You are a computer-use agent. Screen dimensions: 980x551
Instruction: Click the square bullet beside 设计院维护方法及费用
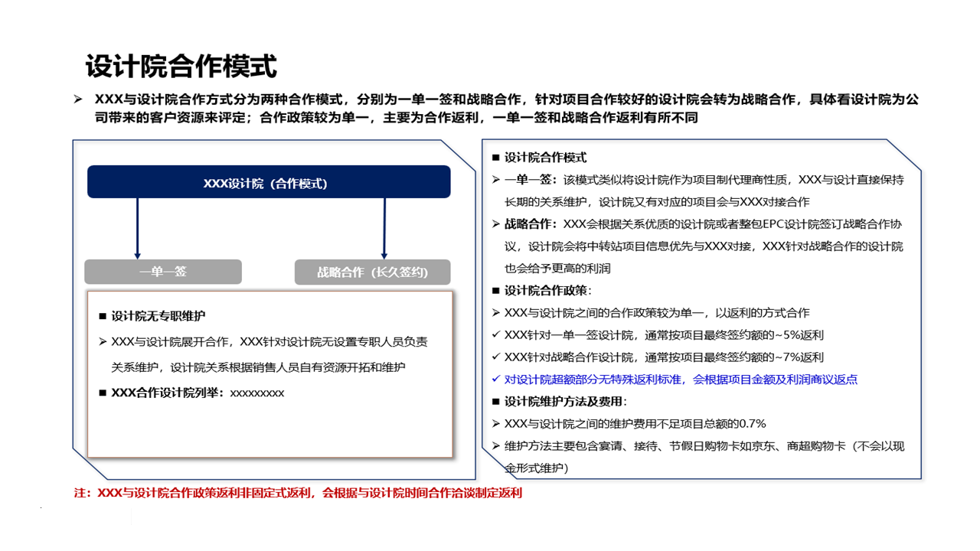(x=495, y=402)
